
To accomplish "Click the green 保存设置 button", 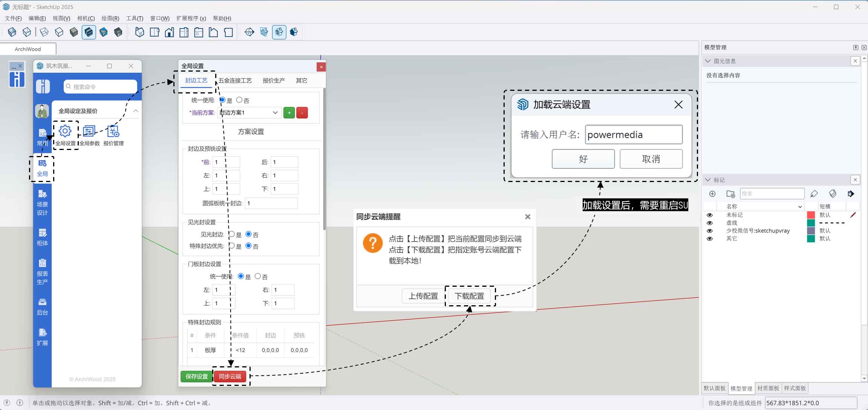I will pos(196,376).
